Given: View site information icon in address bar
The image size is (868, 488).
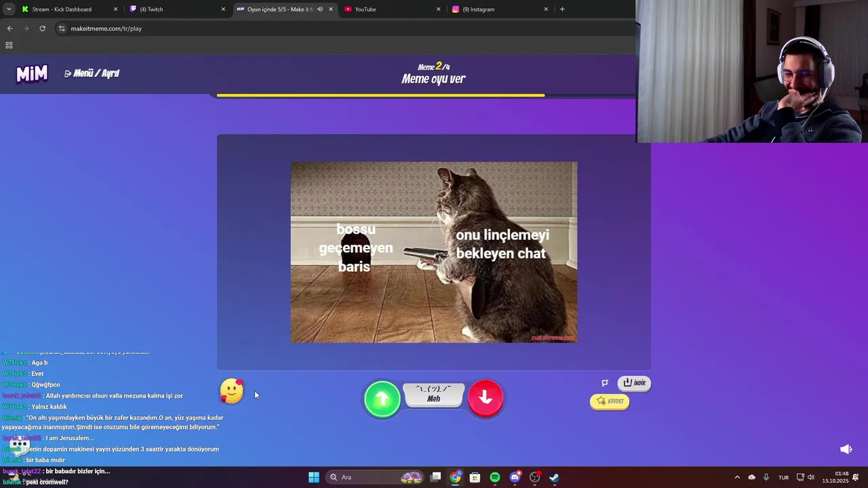Looking at the screenshot, I should [62, 28].
